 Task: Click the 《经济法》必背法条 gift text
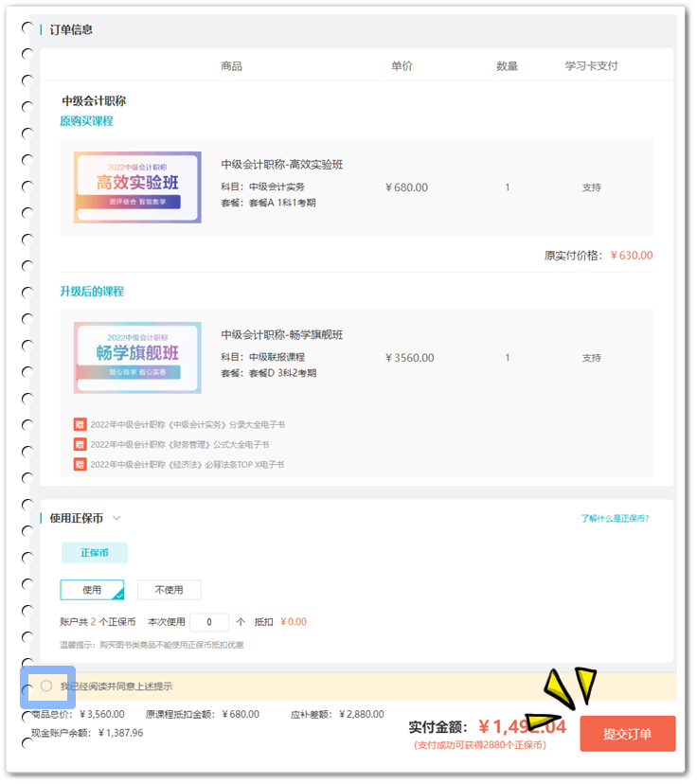187,464
